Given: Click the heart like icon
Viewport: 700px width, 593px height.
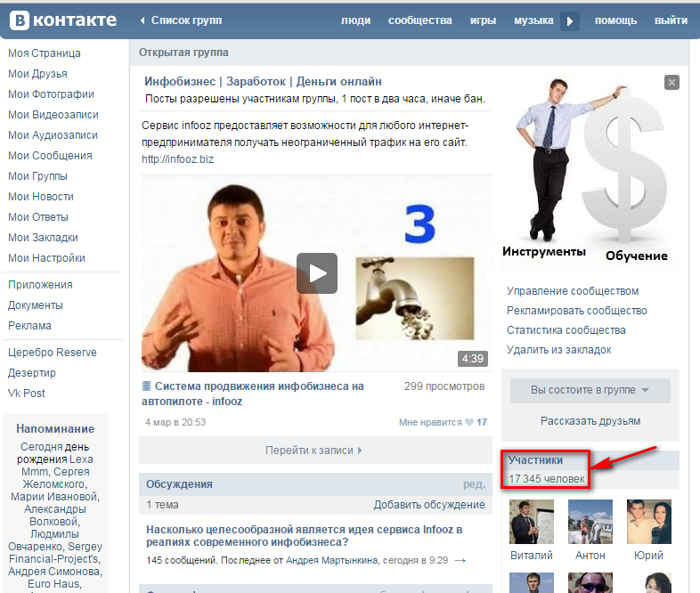Looking at the screenshot, I should pos(468,422).
